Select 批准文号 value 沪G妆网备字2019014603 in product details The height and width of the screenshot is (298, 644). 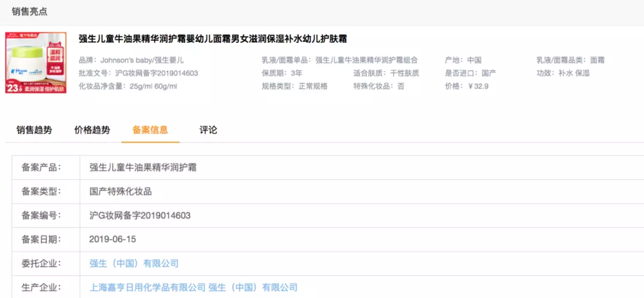(x=157, y=73)
